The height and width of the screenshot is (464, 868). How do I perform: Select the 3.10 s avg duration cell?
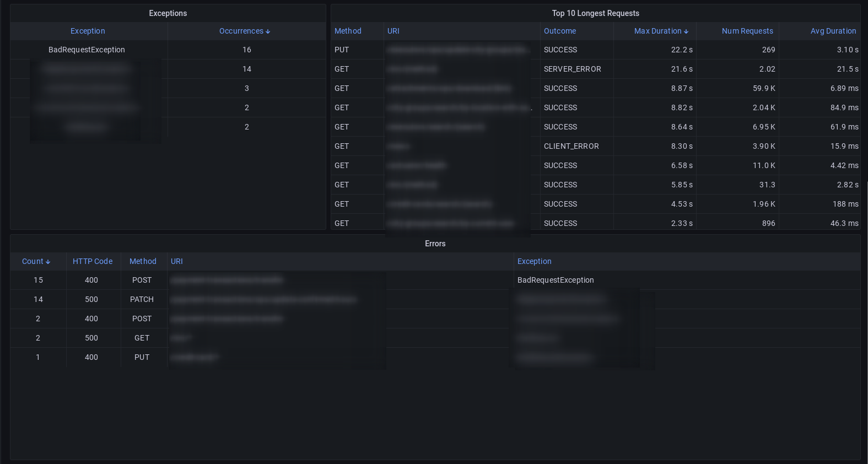[848, 50]
